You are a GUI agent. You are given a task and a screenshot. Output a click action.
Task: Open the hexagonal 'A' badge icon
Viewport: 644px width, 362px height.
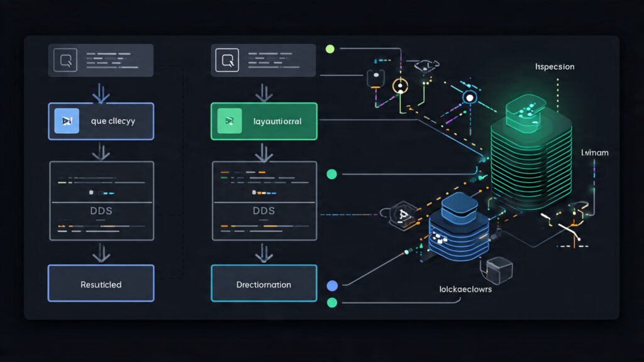pyautogui.click(x=402, y=217)
